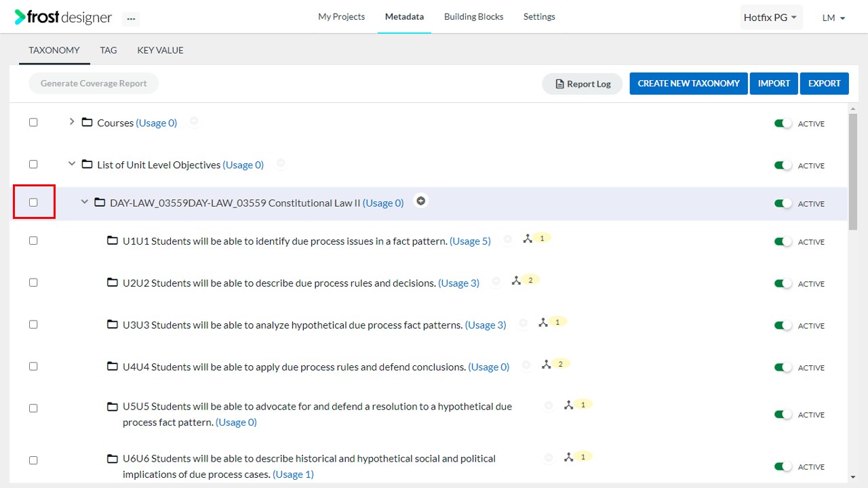868x488 pixels.
Task: Open Building Blocks
Action: 473,17
